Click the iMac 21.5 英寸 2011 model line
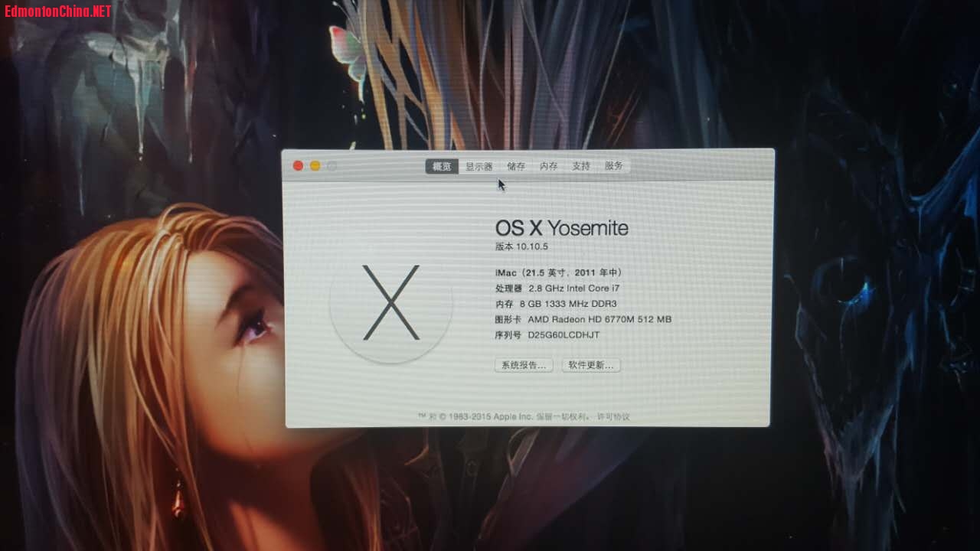The image size is (980, 551). (x=560, y=272)
